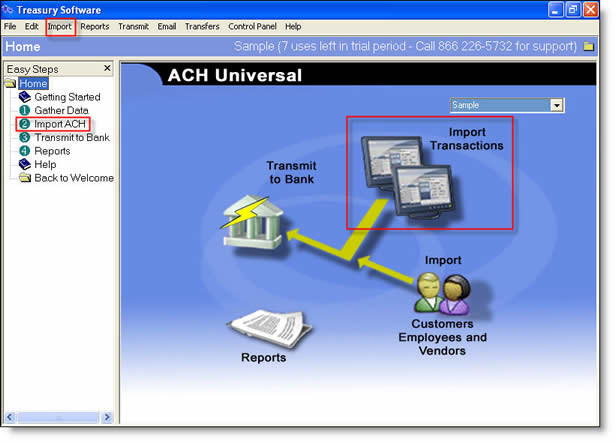Open the Control Panel menu
This screenshot has width=616, height=443.
click(x=252, y=27)
